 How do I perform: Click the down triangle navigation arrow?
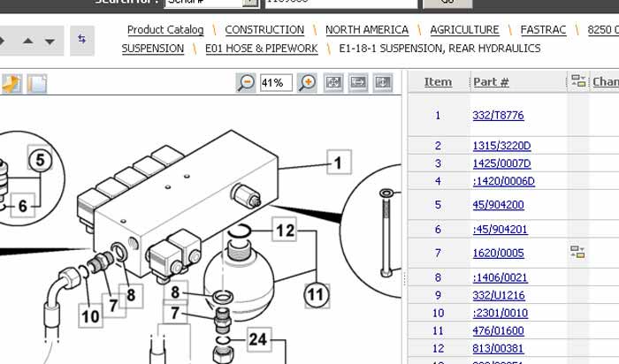tap(50, 41)
